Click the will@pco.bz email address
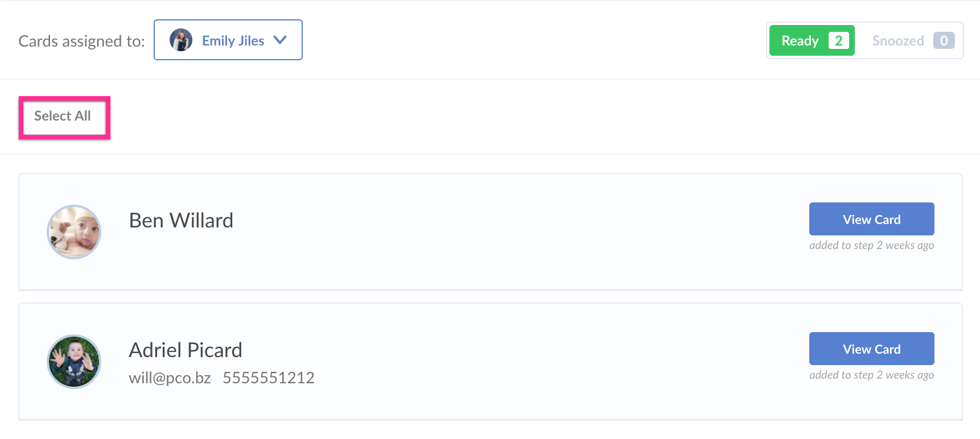Viewport: 980px width, 439px height. 170,378
